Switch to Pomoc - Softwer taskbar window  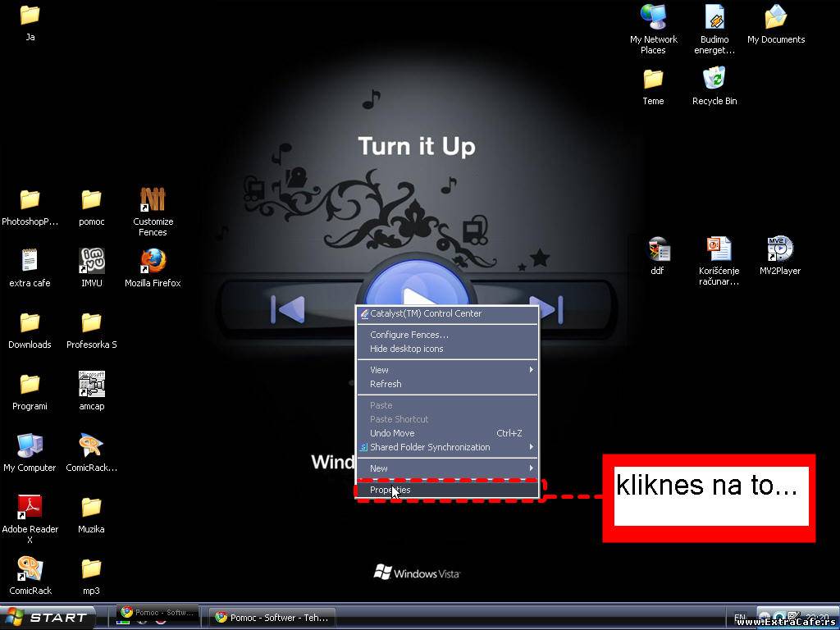[271, 618]
